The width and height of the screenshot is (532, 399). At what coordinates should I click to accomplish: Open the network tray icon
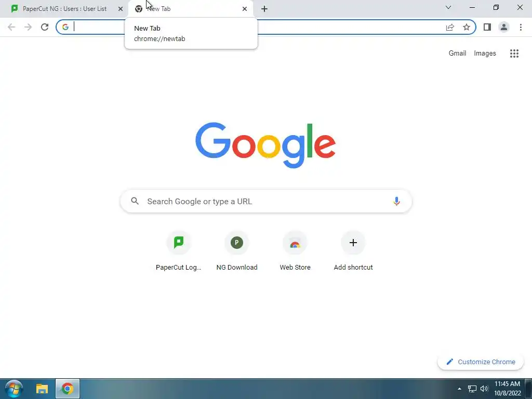(x=472, y=389)
